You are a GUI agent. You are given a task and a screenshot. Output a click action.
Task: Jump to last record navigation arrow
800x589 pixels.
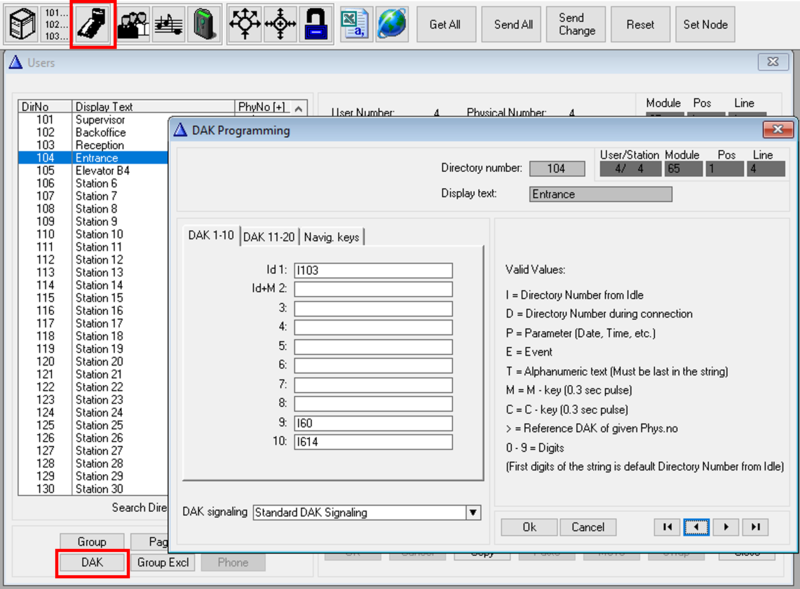click(754, 527)
